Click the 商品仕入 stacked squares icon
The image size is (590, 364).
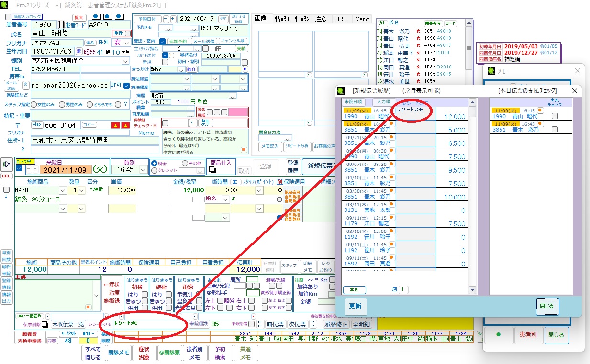click(x=212, y=170)
